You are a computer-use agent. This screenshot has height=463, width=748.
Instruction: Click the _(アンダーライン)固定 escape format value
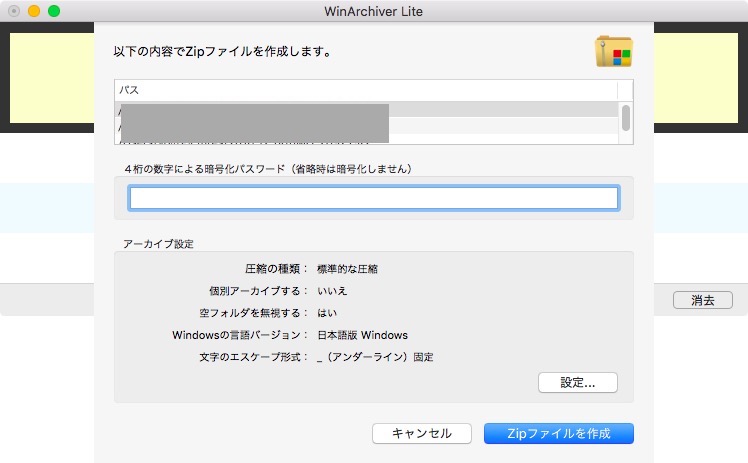(x=375, y=357)
